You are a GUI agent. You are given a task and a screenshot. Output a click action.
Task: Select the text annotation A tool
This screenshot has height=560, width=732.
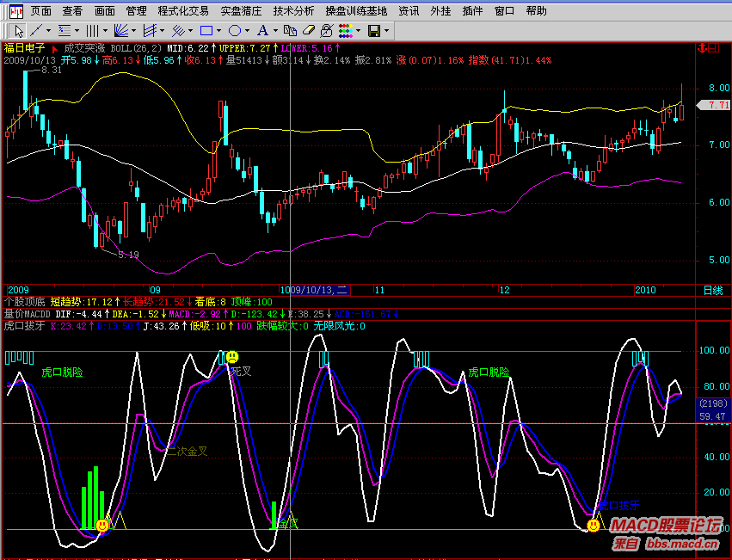click(263, 31)
